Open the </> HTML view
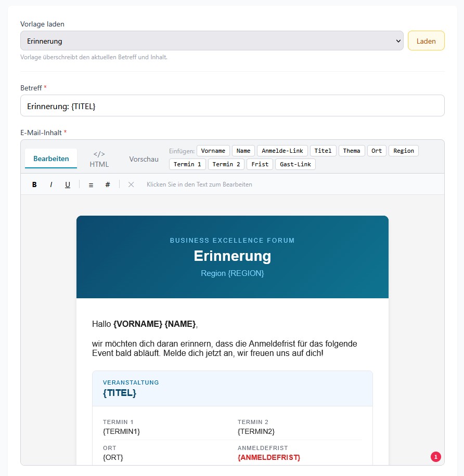This screenshot has width=464, height=476. coord(99,158)
